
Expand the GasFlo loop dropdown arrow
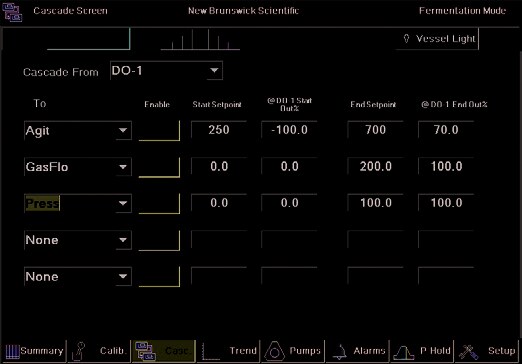[x=123, y=167]
